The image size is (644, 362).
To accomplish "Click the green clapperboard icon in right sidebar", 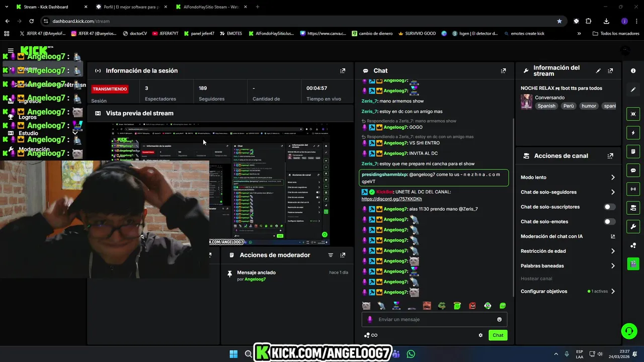I will [x=633, y=263].
